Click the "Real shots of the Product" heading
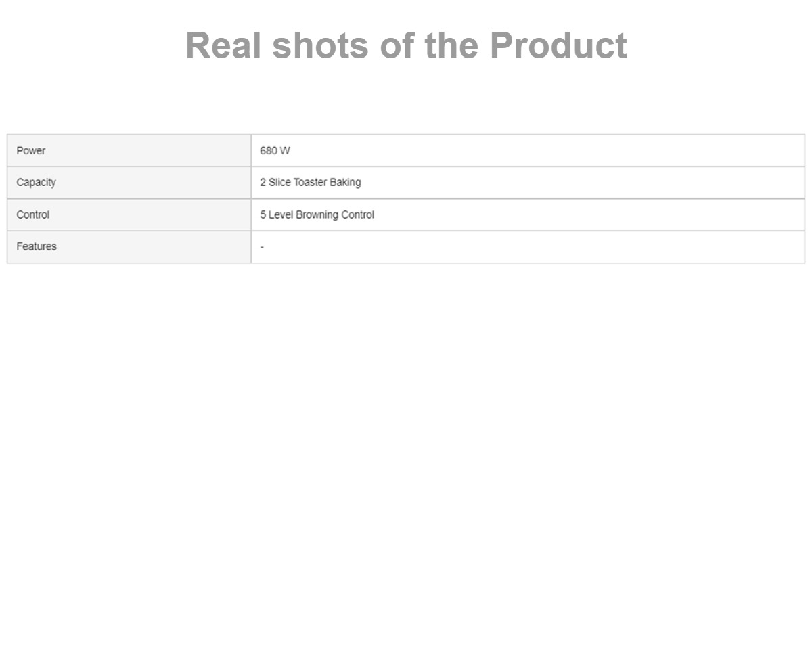 406,45
